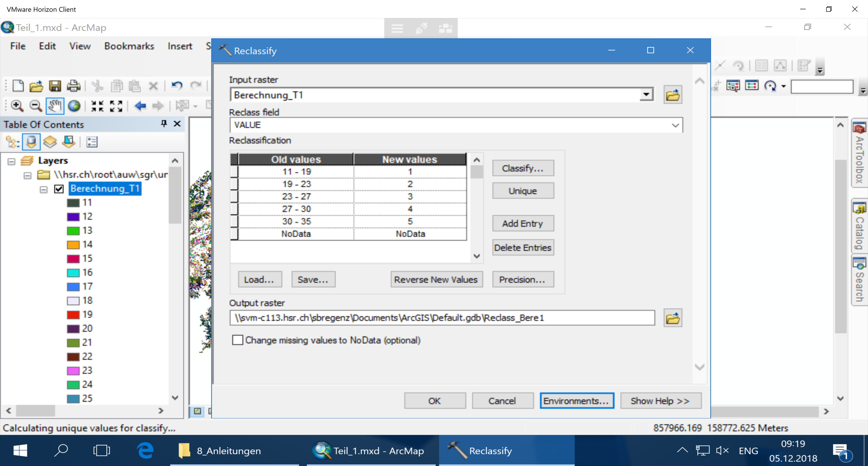Select row header of 11 - 19 entry
The width and height of the screenshot is (868, 466).
click(x=234, y=172)
